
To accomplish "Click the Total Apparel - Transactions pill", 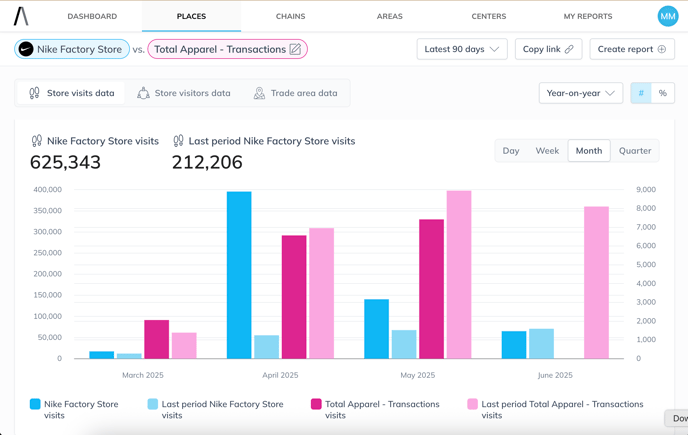I will (227, 49).
